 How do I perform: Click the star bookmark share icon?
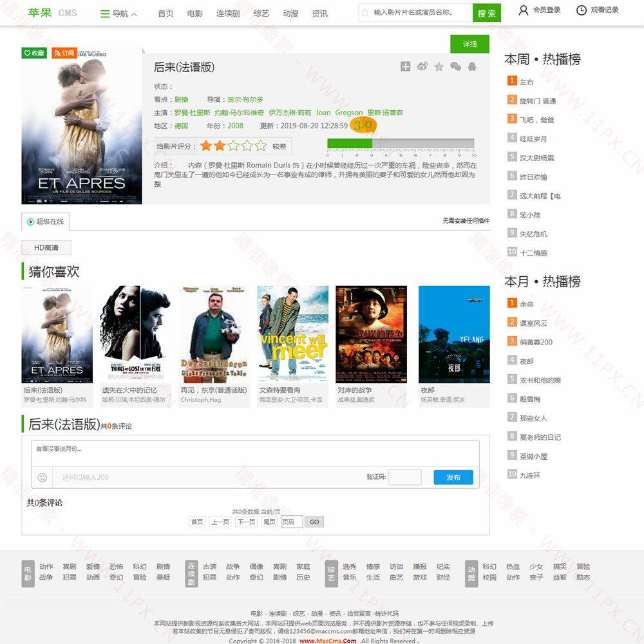point(439,66)
